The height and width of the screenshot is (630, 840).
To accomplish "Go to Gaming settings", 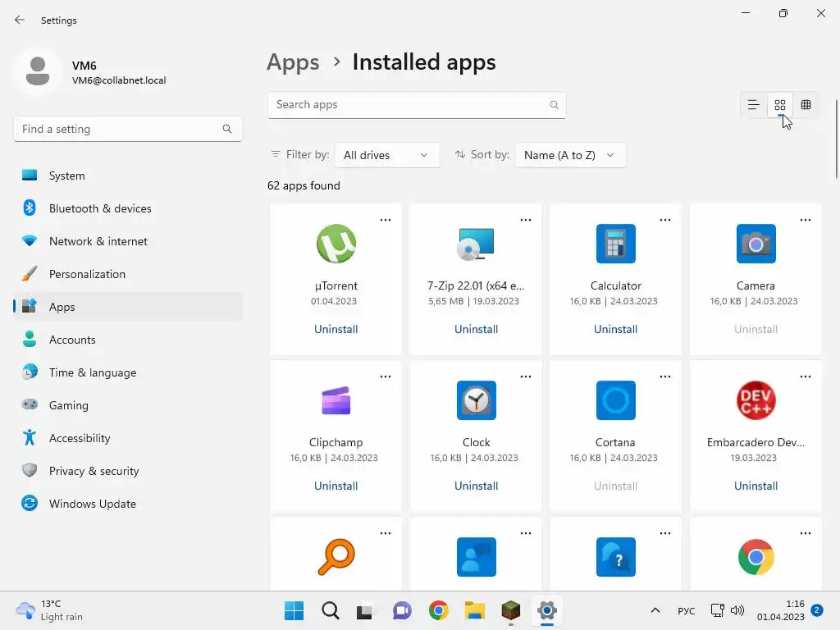I will 128,405.
